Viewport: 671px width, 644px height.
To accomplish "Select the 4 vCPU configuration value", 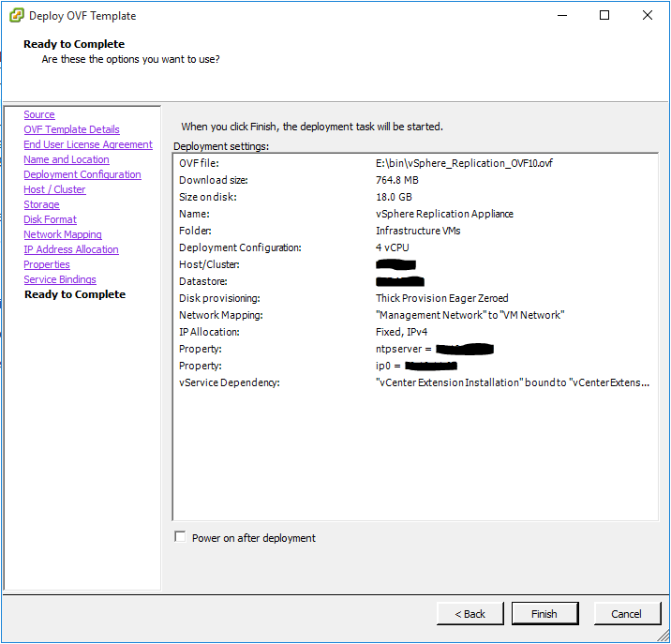I will tap(393, 247).
